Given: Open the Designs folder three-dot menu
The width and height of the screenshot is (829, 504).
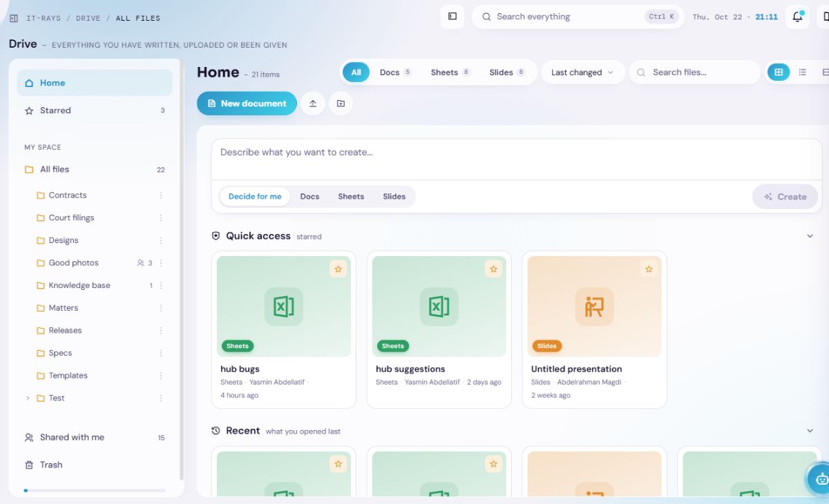Looking at the screenshot, I should click(161, 240).
